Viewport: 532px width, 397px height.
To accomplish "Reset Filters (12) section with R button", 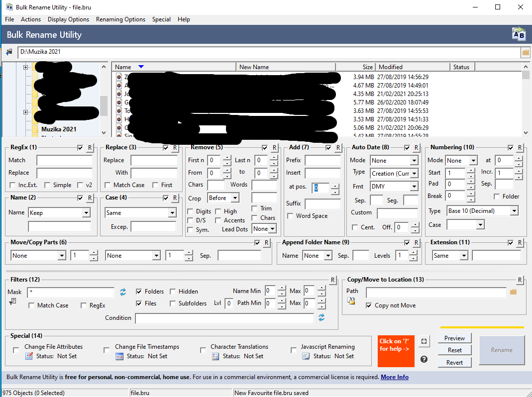I will pos(332,280).
